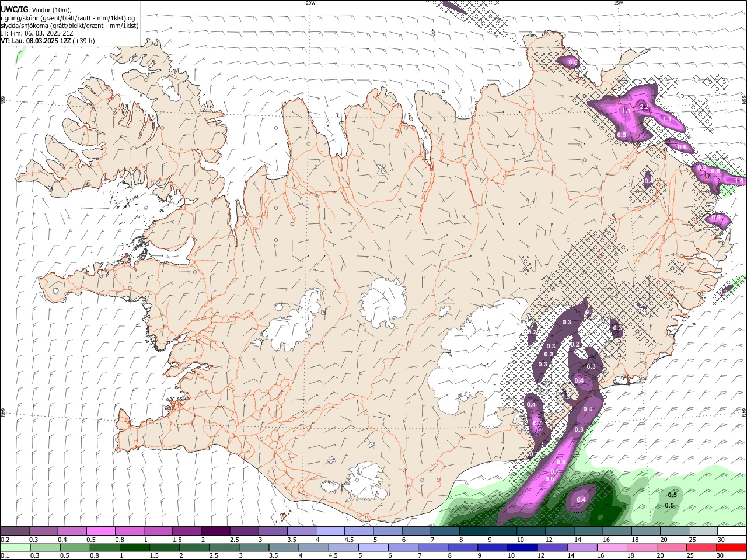Click the '2.2' precipitation value on the map
The image size is (747, 560).
pyautogui.click(x=644, y=107)
